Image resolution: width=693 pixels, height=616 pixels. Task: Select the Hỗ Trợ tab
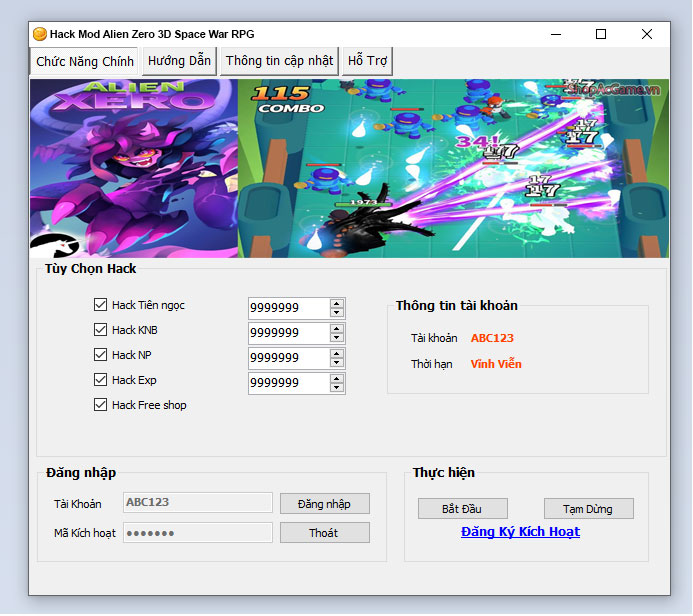point(367,61)
